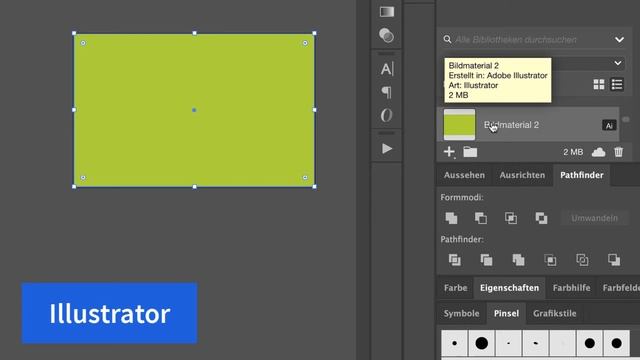This screenshot has height=360, width=640.
Task: Apply the Trim pathfinder
Action: [x=486, y=260]
